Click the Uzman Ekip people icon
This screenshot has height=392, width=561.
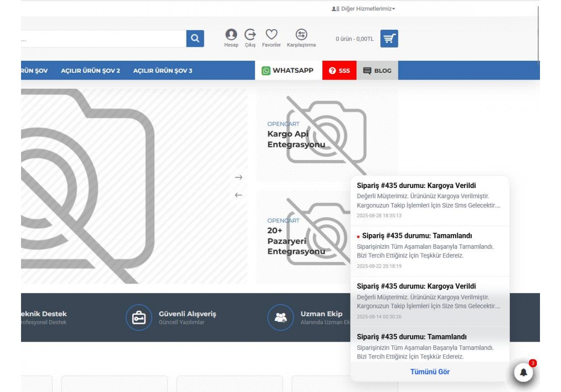[x=280, y=317]
